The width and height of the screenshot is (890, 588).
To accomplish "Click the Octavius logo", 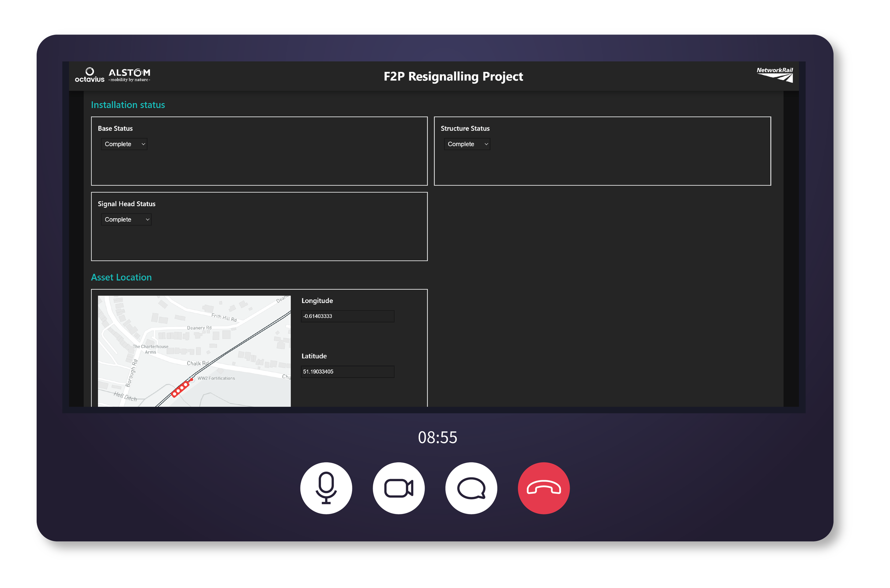I will click(x=89, y=75).
